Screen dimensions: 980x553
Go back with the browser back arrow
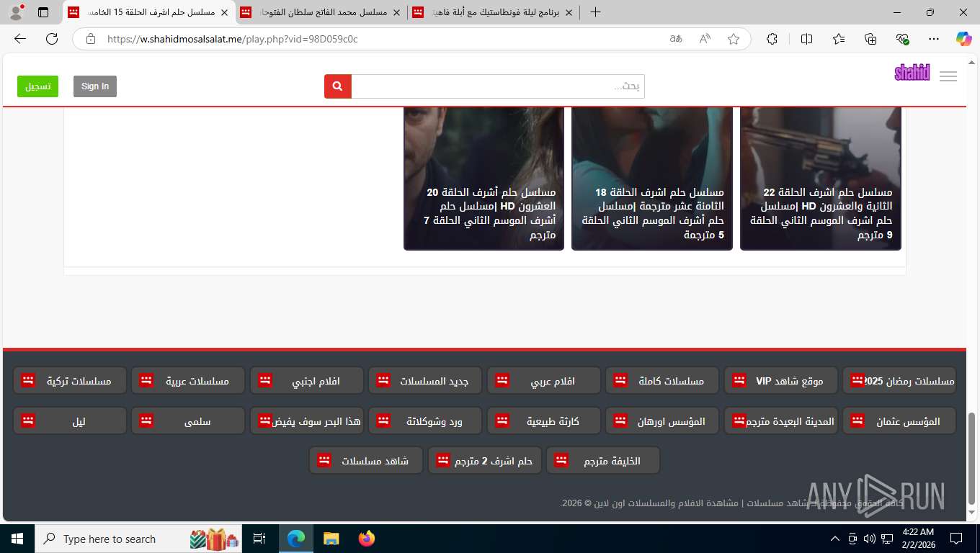point(20,39)
